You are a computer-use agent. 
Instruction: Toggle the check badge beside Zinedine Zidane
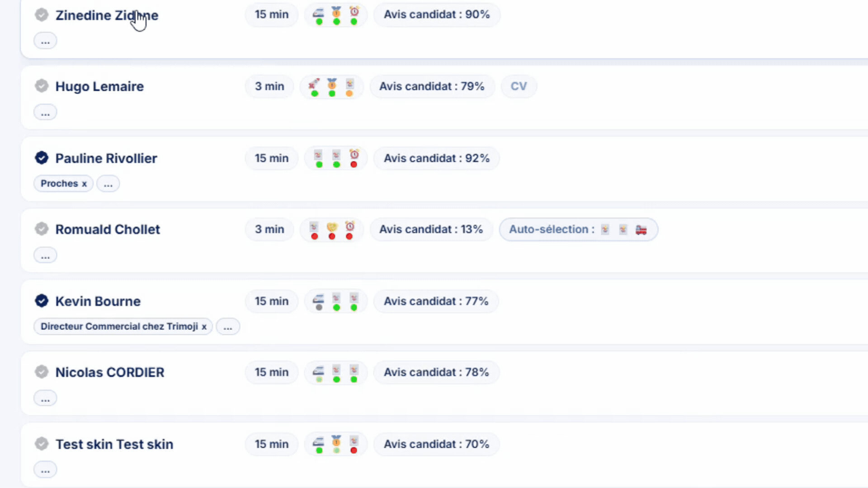tap(42, 15)
